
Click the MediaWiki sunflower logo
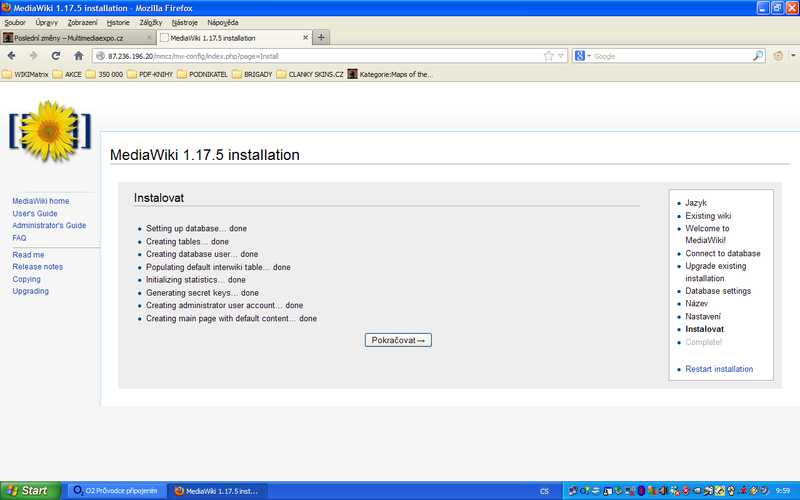pyautogui.click(x=49, y=131)
